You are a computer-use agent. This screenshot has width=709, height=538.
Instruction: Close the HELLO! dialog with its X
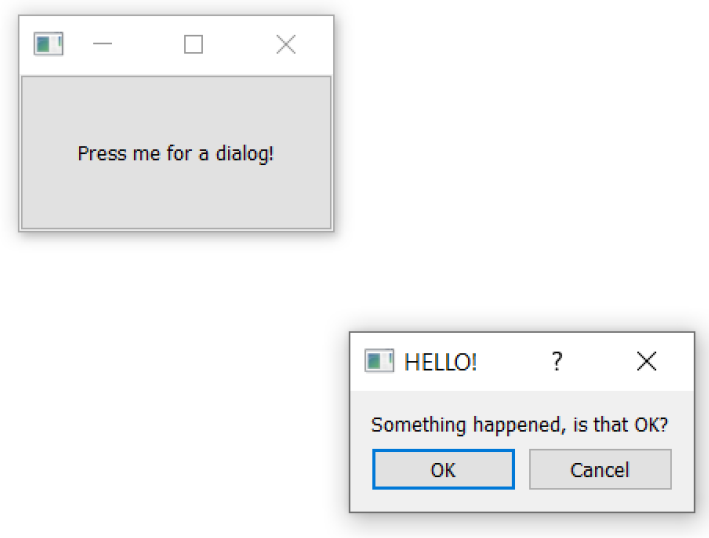point(647,361)
